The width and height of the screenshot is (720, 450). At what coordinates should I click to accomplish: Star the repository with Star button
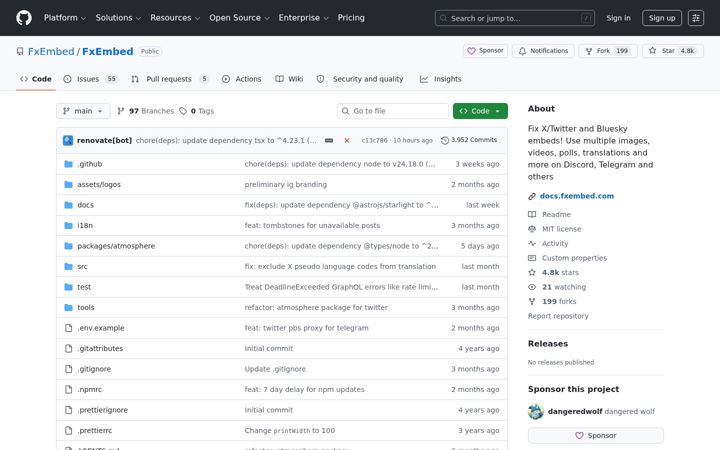(673, 51)
